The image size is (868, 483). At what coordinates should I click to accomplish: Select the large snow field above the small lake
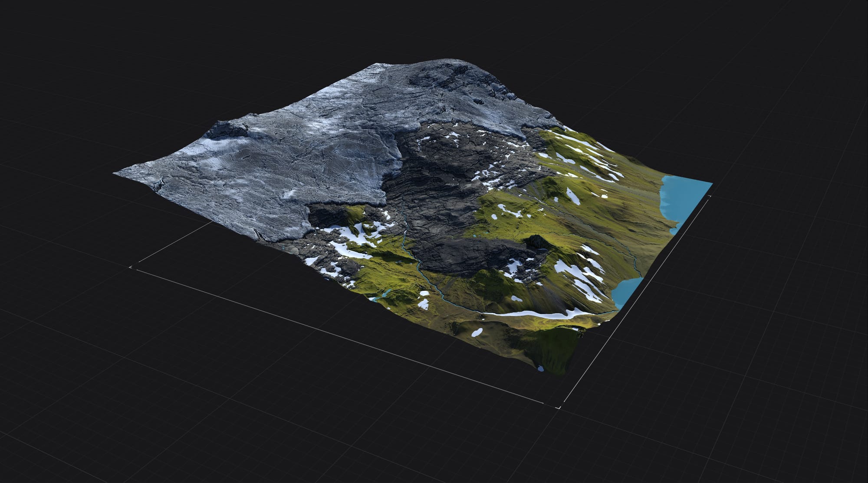pos(582,275)
